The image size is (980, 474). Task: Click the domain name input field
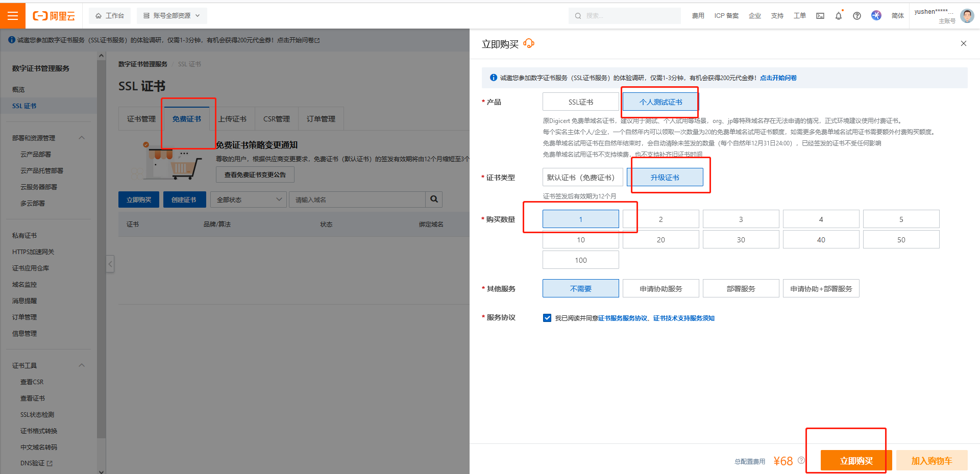point(357,199)
